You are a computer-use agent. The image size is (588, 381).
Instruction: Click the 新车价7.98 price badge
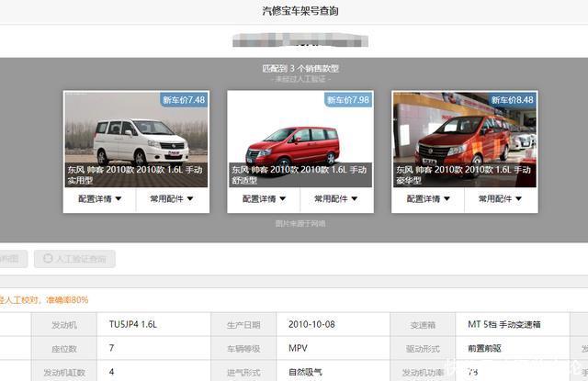(x=348, y=99)
